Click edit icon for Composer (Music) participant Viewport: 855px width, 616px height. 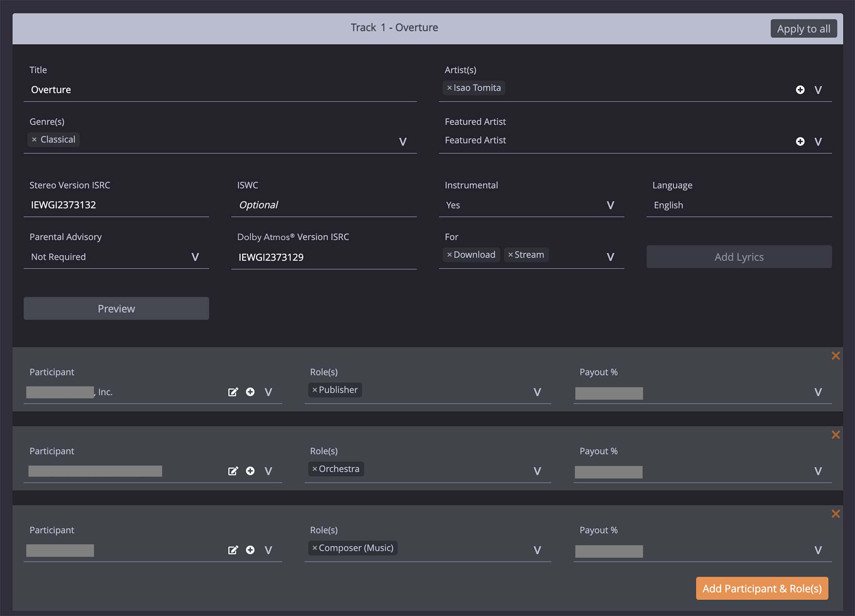pos(233,550)
